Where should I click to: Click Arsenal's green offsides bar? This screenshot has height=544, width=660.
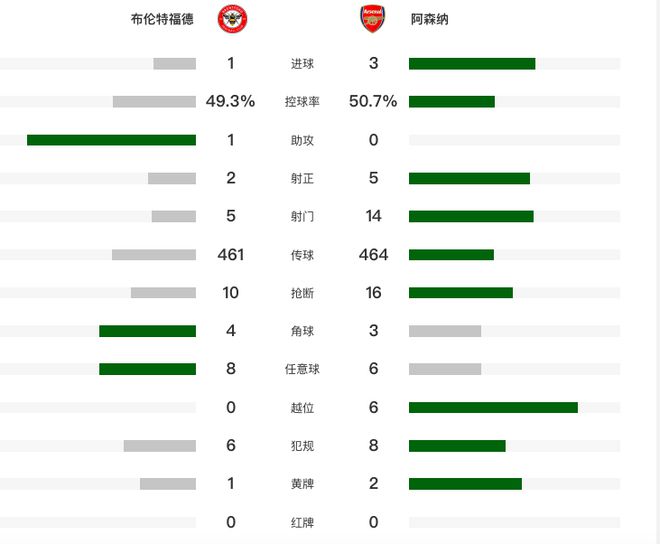[x=493, y=408]
